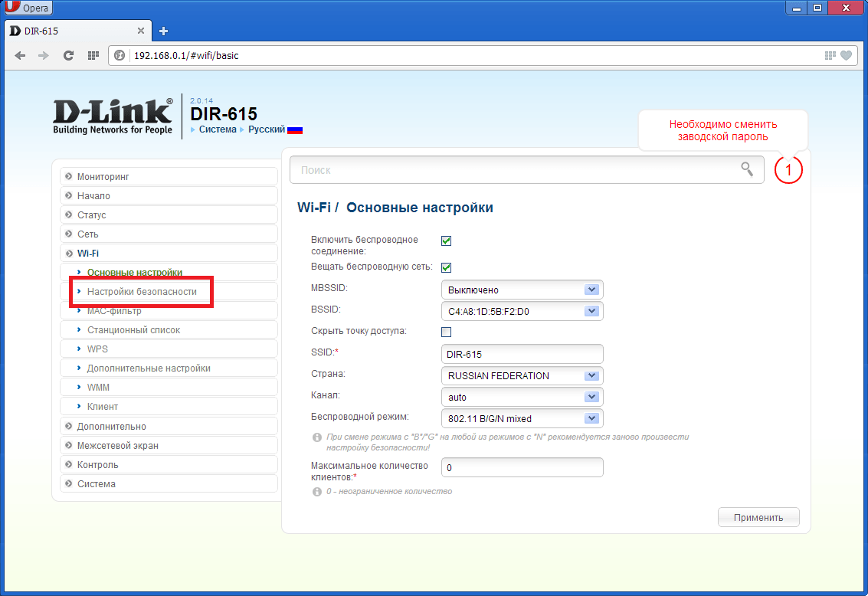Open the MBSSID dropdown
The image size is (868, 596).
(522, 290)
